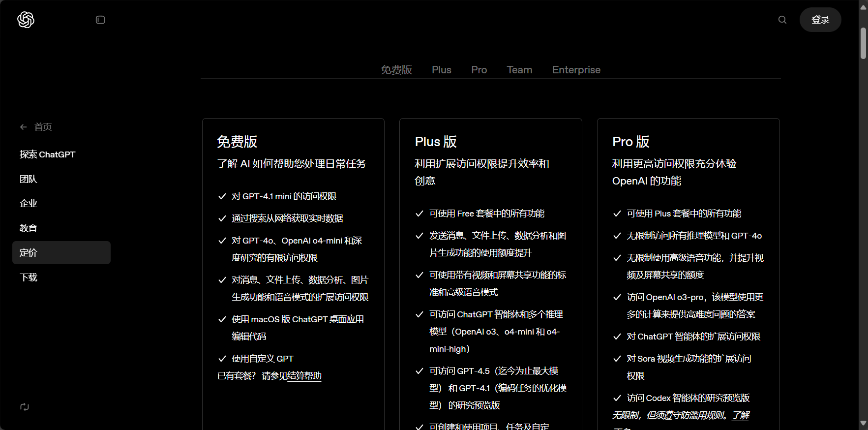Go back to 首页

(x=43, y=127)
